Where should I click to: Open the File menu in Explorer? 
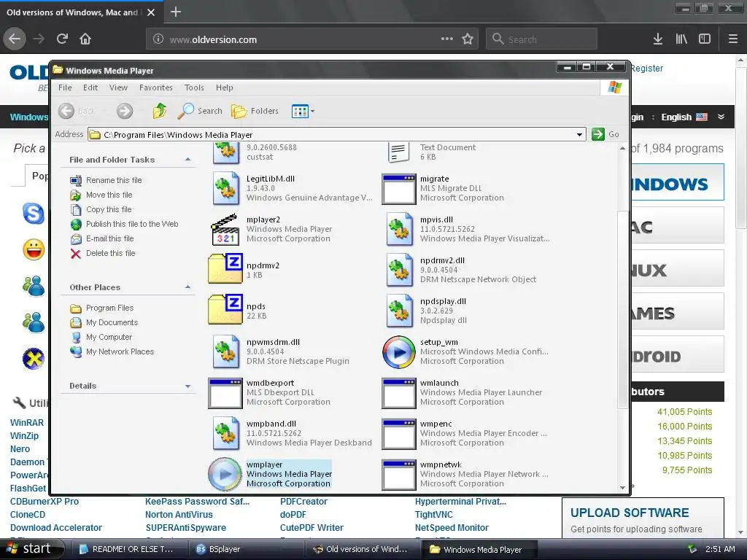pyautogui.click(x=65, y=87)
